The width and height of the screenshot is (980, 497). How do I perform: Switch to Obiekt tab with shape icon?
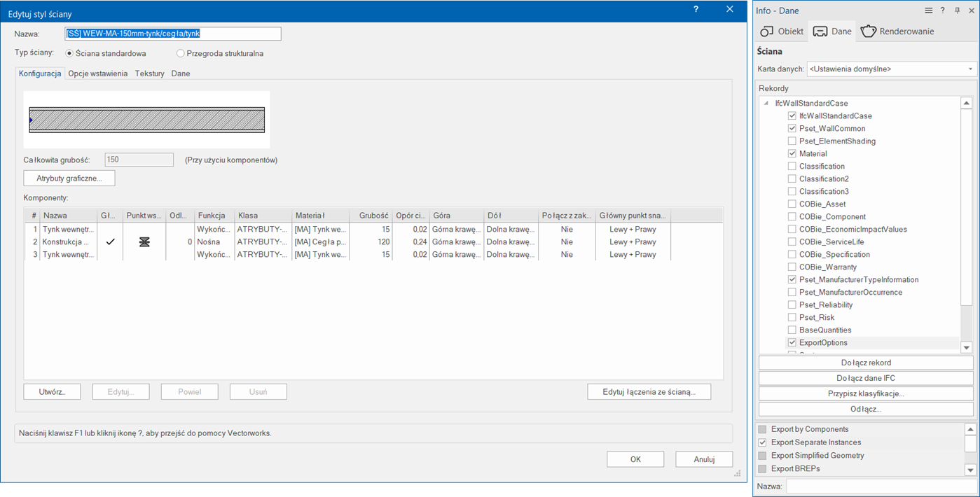(x=781, y=31)
